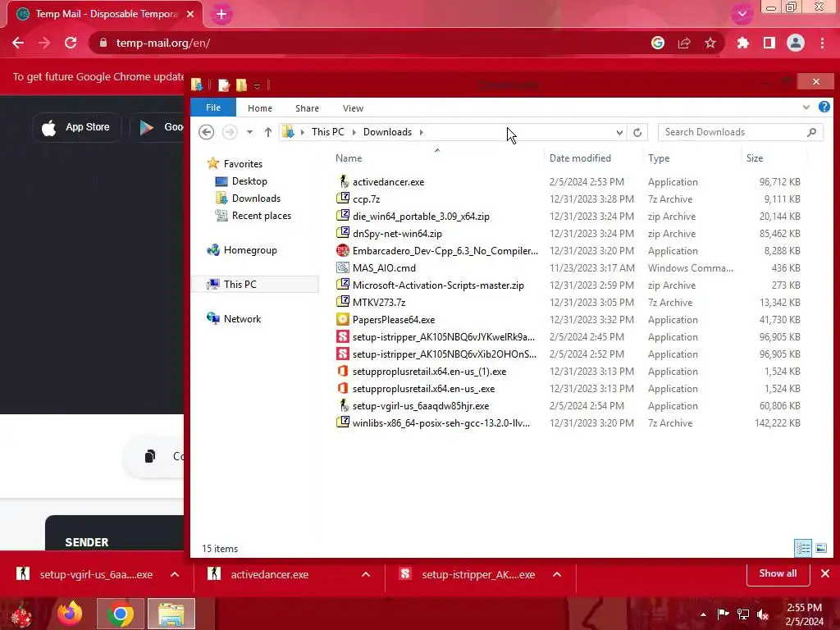This screenshot has width=840, height=630.
Task: Select Homegroup in navigation pane
Action: 249,249
